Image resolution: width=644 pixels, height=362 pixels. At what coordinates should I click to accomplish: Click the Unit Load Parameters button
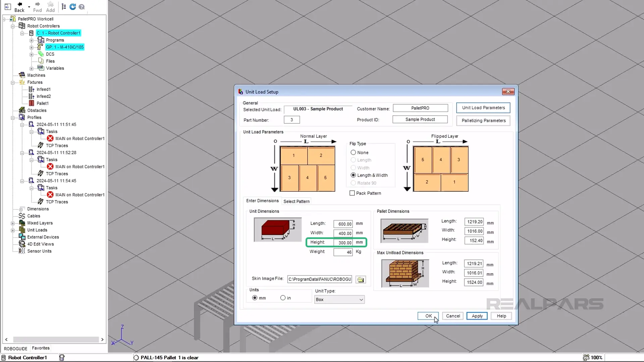tap(483, 107)
